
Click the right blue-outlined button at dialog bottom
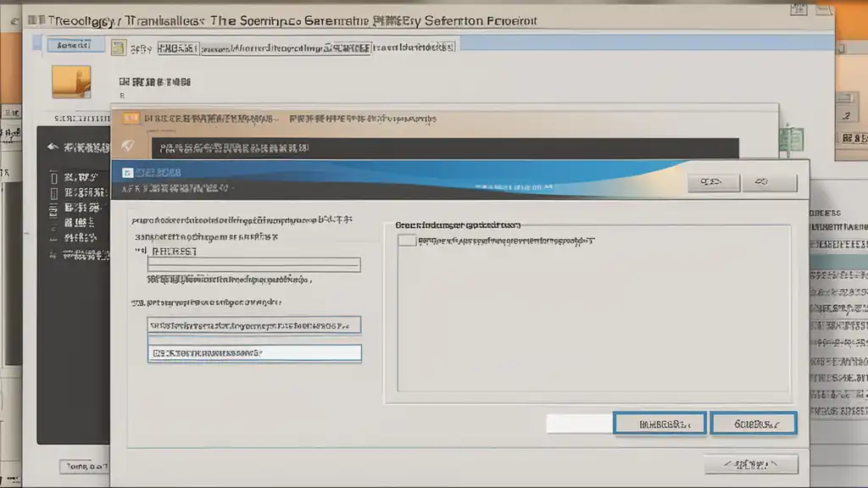(x=754, y=424)
